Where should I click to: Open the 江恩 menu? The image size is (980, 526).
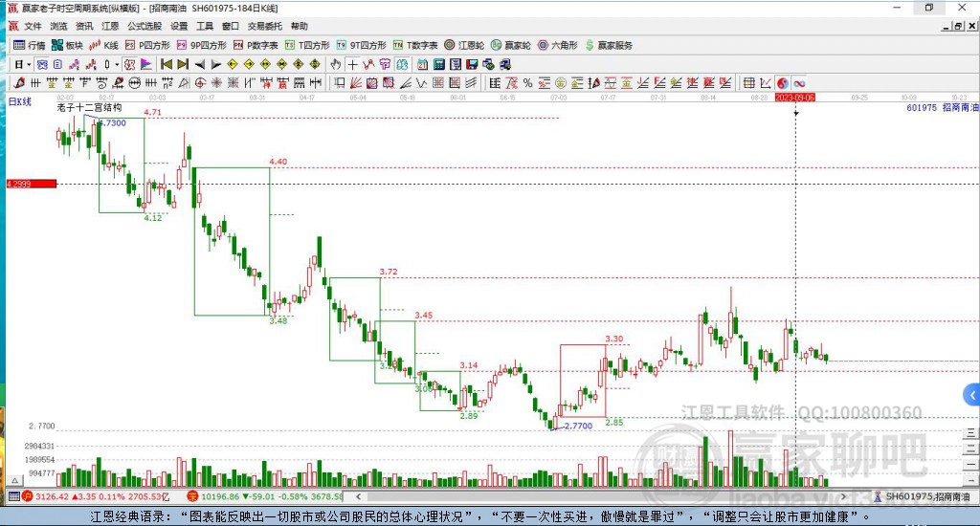tap(110, 26)
